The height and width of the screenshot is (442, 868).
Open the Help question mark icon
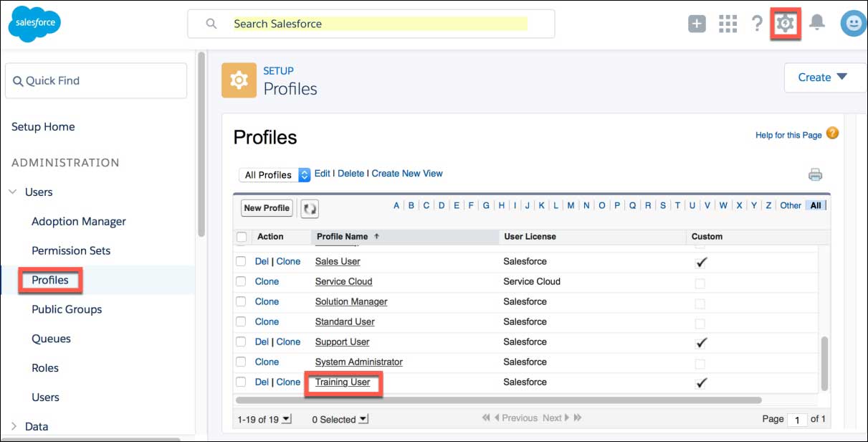pyautogui.click(x=757, y=24)
